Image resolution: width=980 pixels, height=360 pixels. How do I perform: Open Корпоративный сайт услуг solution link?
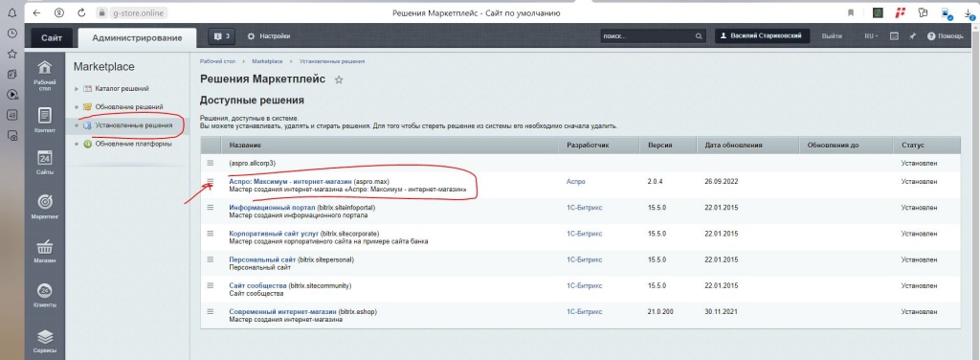coord(274,233)
